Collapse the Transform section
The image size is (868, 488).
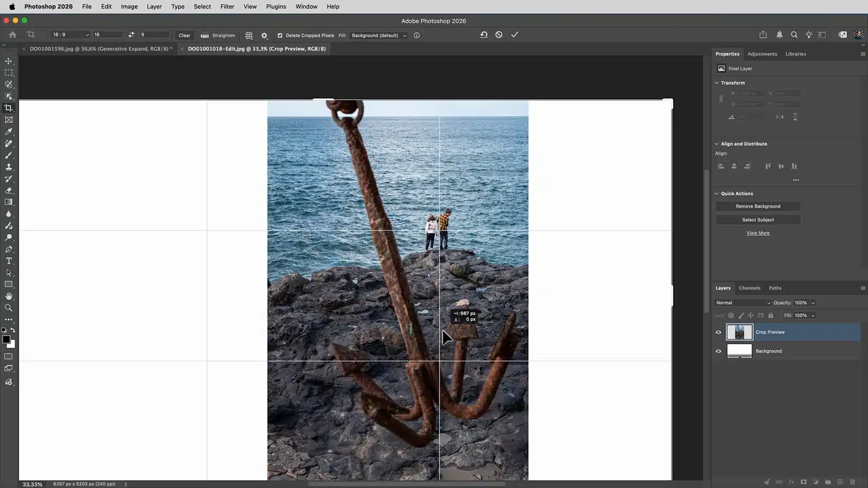coord(717,83)
